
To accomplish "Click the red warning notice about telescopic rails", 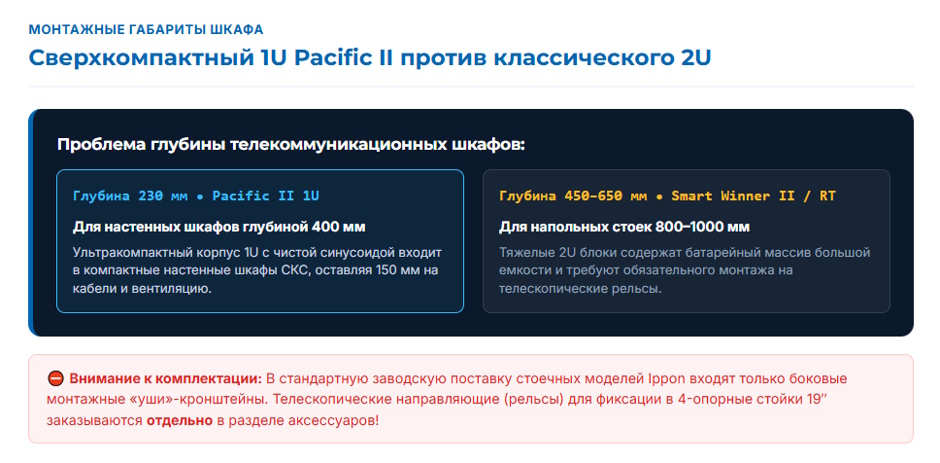I will 471,399.
